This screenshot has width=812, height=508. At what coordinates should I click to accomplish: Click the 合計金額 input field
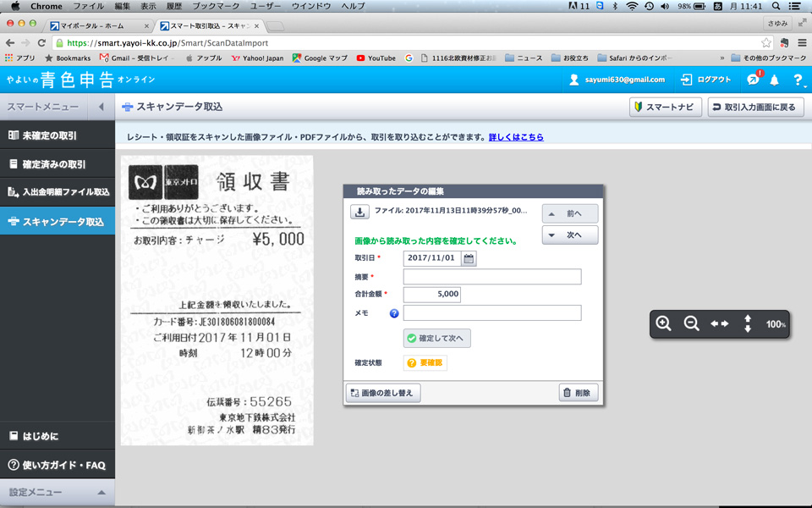tap(432, 295)
